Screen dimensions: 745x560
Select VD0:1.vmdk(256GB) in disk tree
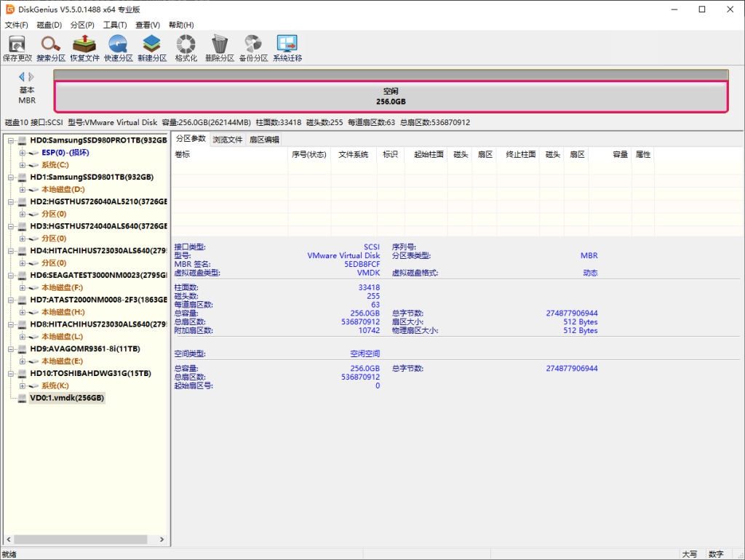66,398
